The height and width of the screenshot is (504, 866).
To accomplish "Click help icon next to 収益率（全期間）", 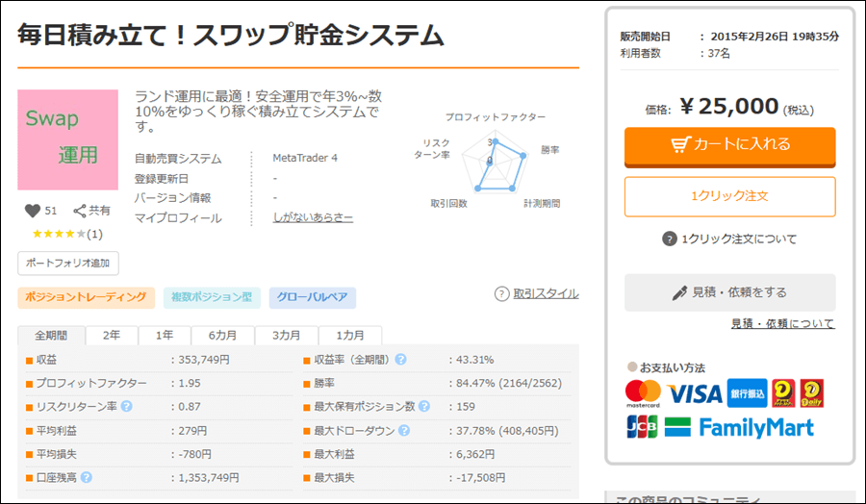I will 400,360.
